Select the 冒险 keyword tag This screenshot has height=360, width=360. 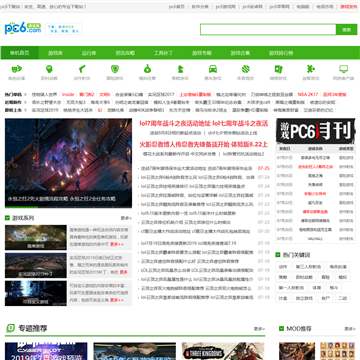click(326, 277)
